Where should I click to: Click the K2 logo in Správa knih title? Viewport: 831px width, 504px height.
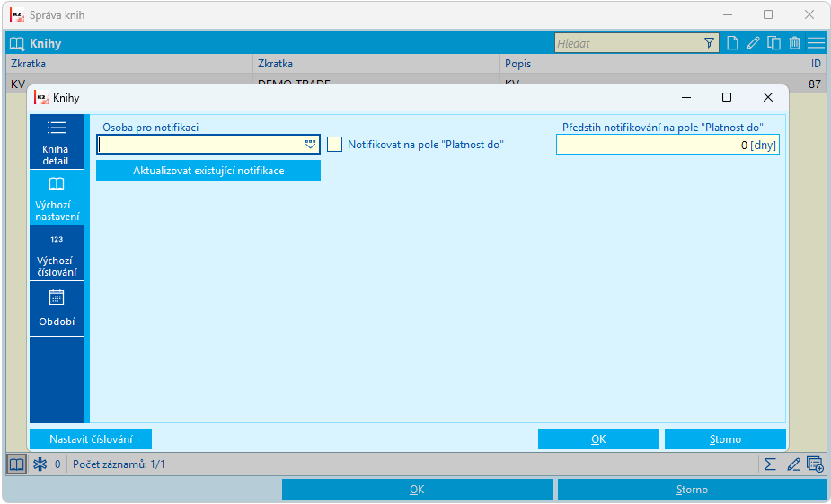coord(17,15)
